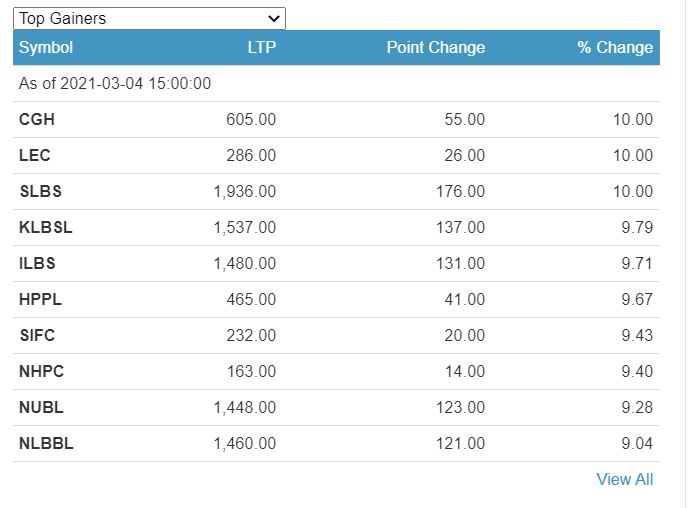Click the Point Change column header
This screenshot has height=508, width=698.
pyautogui.click(x=435, y=47)
